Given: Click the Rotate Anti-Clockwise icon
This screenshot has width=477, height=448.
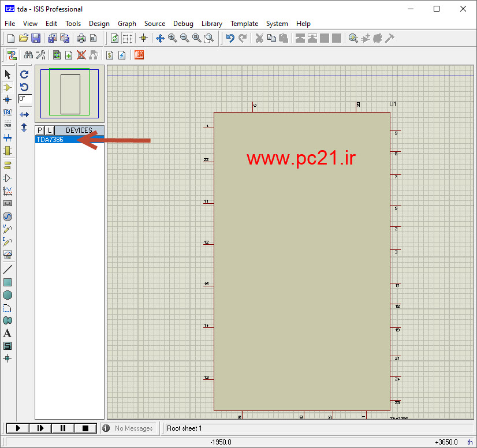Looking at the screenshot, I should (x=24, y=87).
